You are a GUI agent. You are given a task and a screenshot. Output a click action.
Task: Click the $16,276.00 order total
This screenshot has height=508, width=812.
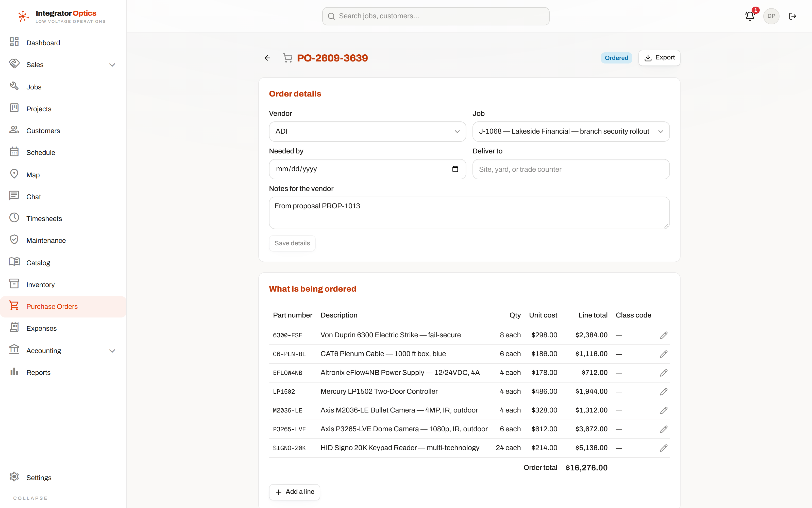point(586,468)
